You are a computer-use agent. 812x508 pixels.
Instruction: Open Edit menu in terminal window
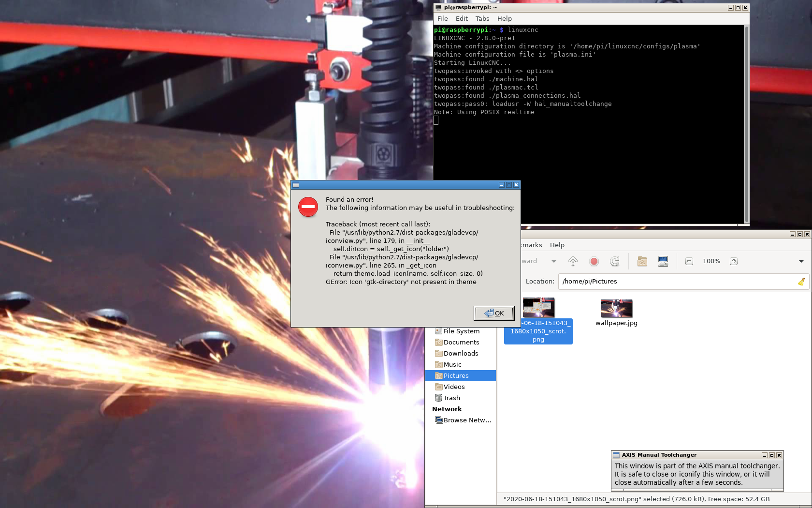[462, 18]
